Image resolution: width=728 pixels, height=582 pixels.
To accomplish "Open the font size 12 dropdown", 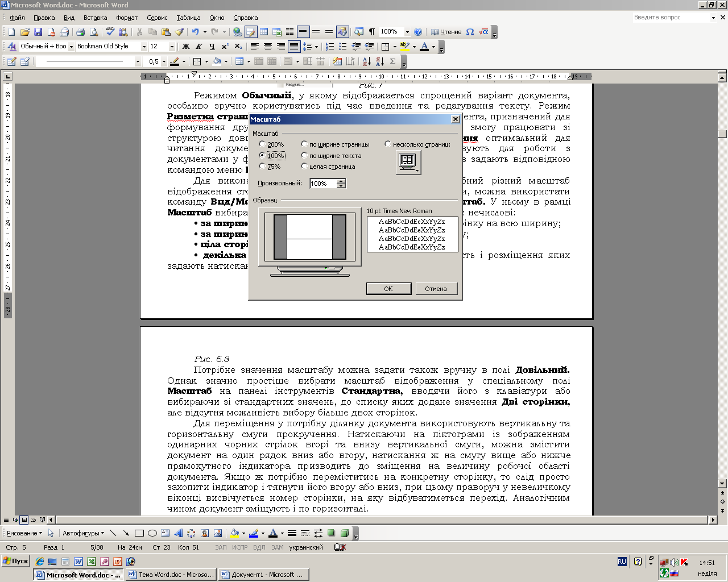I will pyautogui.click(x=172, y=47).
